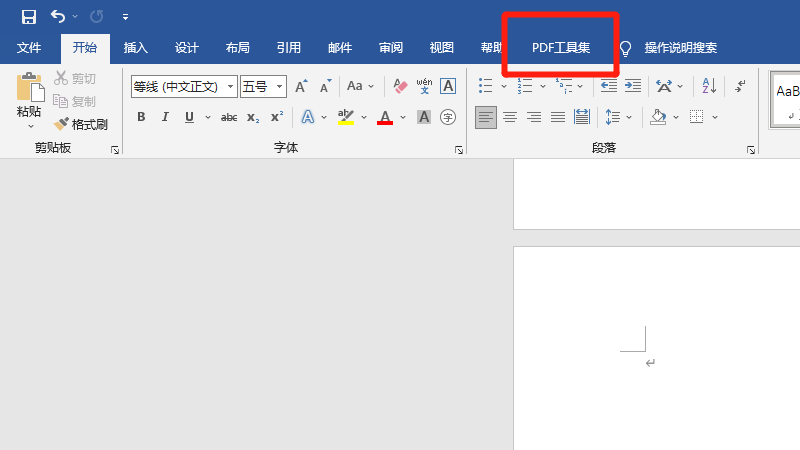
Task: Click the increase indent icon
Action: [x=633, y=87]
